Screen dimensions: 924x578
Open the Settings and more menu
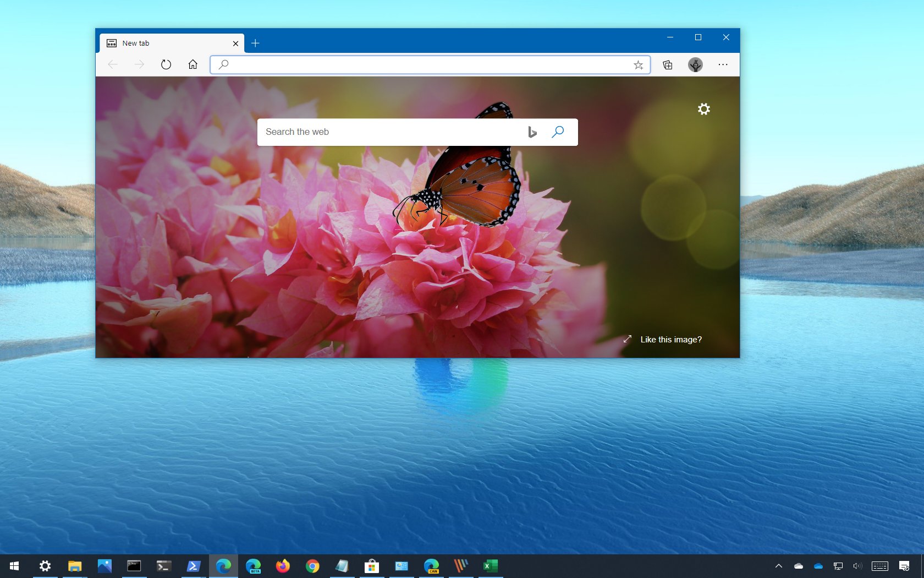point(723,64)
